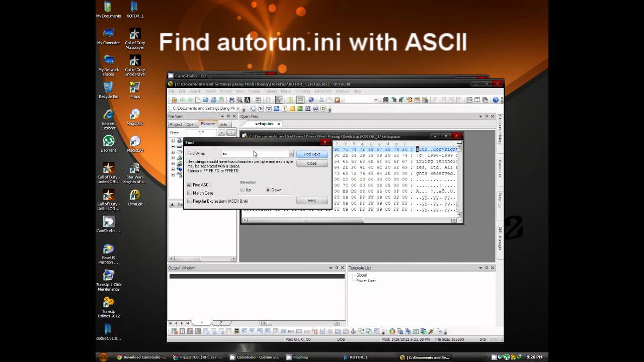The image size is (644, 362).
Task: Click the File View horizontal scrollbar
Action: tap(202, 259)
